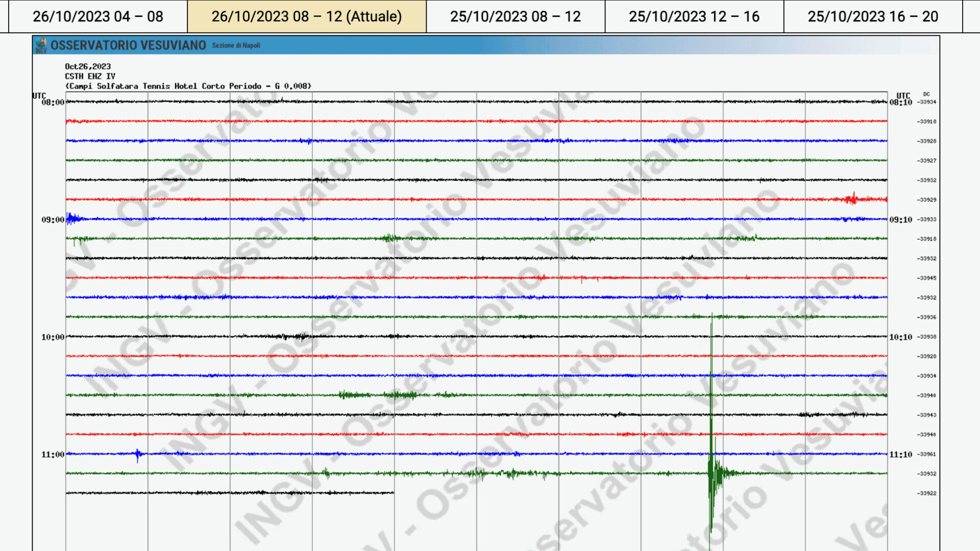The width and height of the screenshot is (980, 551).
Task: Click the Sezione di Napoli text
Action: 236,45
